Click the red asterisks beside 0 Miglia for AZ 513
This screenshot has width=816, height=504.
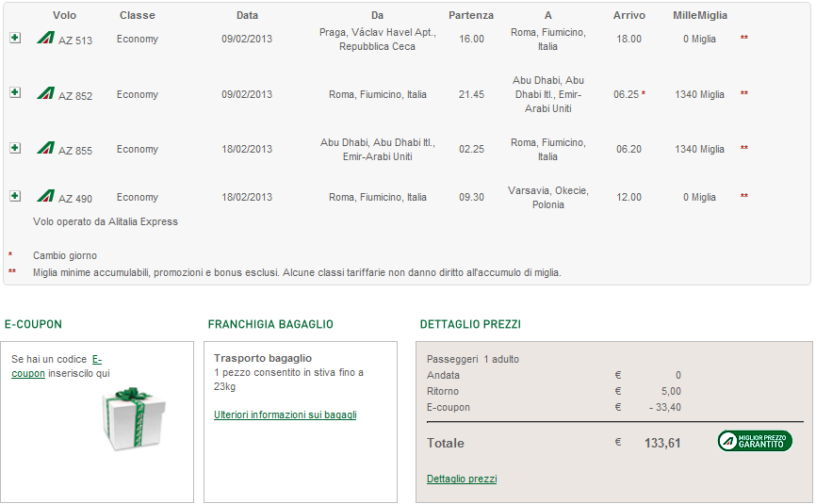pyautogui.click(x=744, y=38)
